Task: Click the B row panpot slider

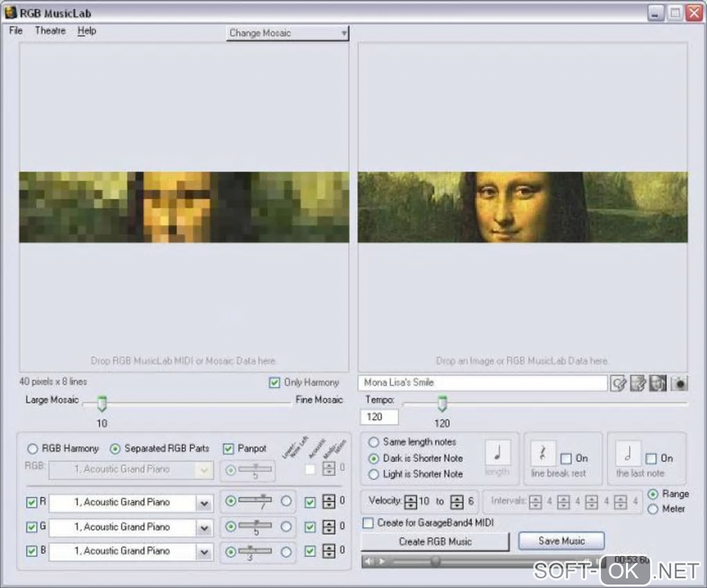Action: coord(255,551)
